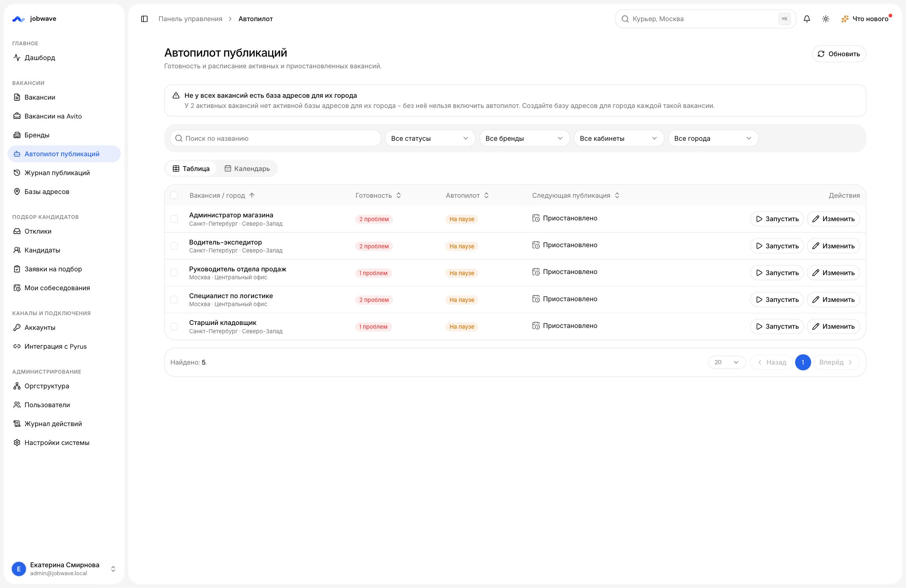Viewport: 906px width, 588px height.
Task: Sort by Готовность column
Action: tap(378, 195)
